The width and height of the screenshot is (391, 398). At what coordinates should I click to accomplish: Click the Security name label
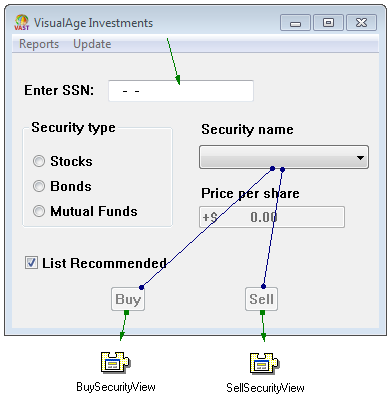tap(247, 129)
